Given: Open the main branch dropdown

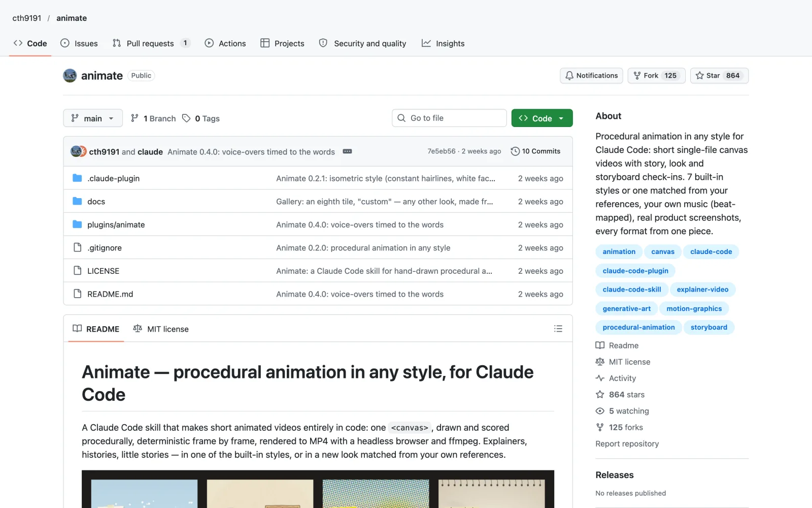Looking at the screenshot, I should coord(93,118).
